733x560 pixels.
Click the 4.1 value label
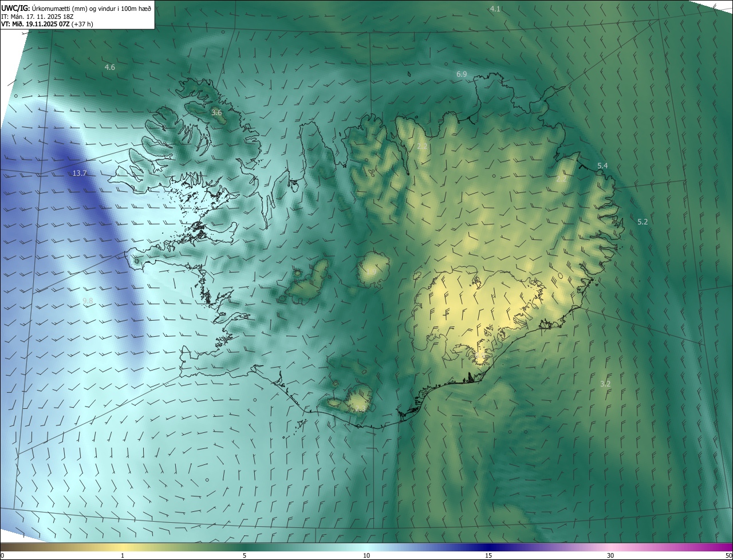tap(495, 9)
